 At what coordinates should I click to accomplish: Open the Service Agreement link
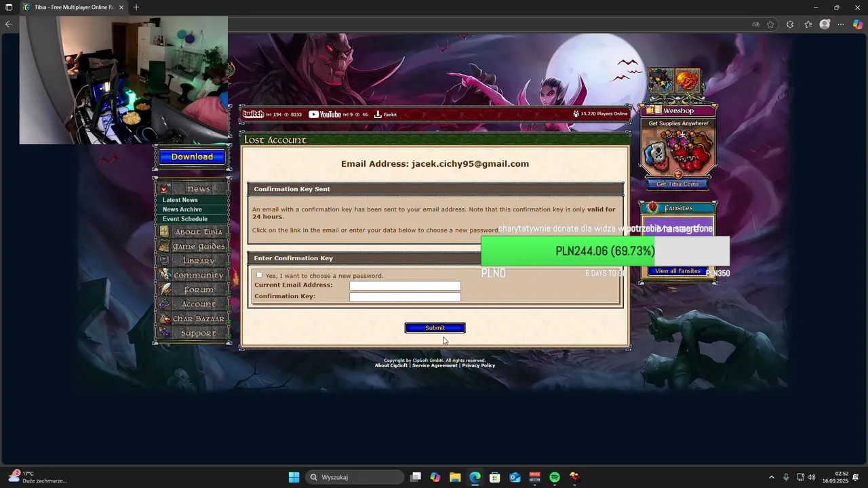pyautogui.click(x=435, y=365)
